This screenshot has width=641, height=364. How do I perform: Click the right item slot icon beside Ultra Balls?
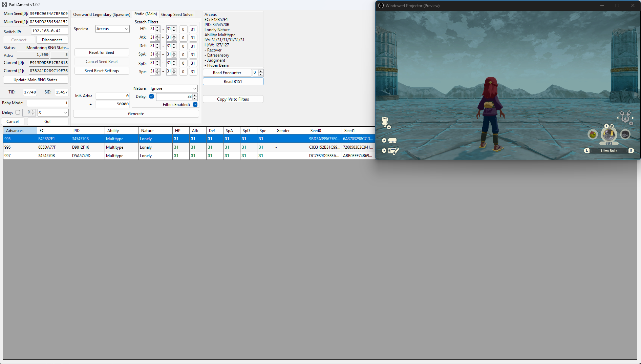pyautogui.click(x=625, y=134)
